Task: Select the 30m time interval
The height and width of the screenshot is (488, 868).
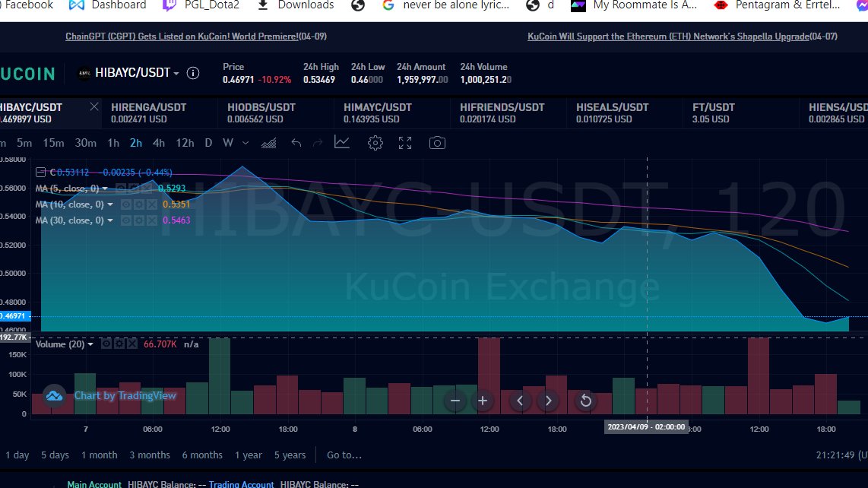Action: click(85, 143)
